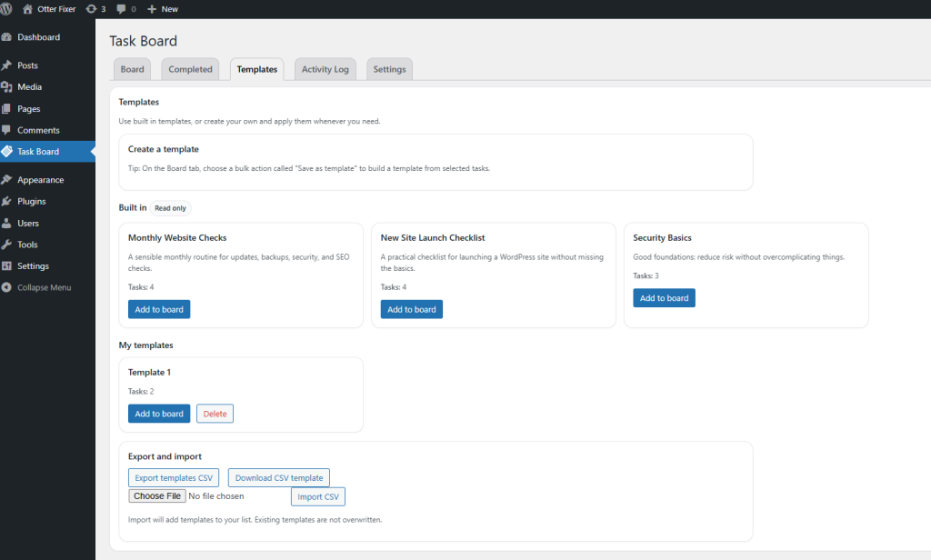The width and height of the screenshot is (931, 560).
Task: Open the Completed tab
Action: tap(190, 68)
